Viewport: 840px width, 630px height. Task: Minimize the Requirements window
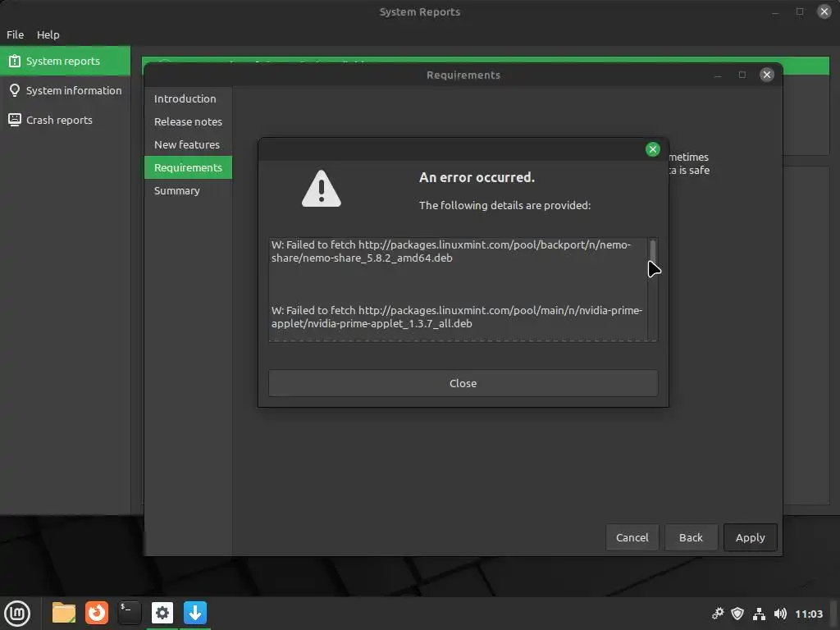tap(718, 75)
